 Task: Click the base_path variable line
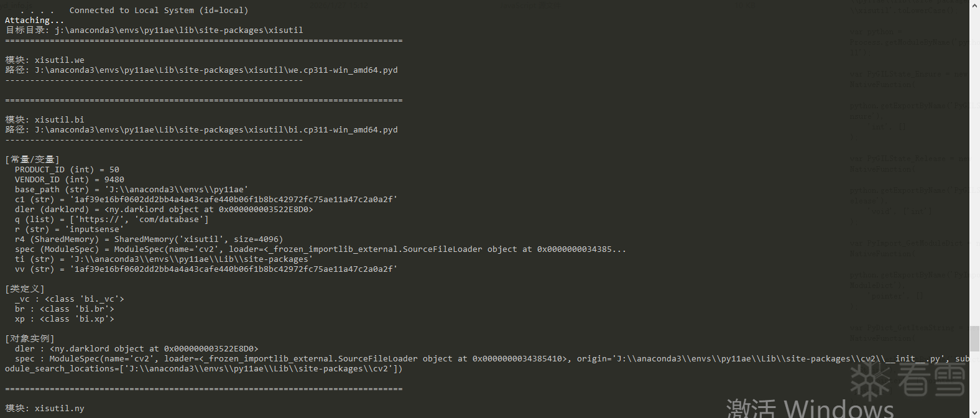(131, 190)
